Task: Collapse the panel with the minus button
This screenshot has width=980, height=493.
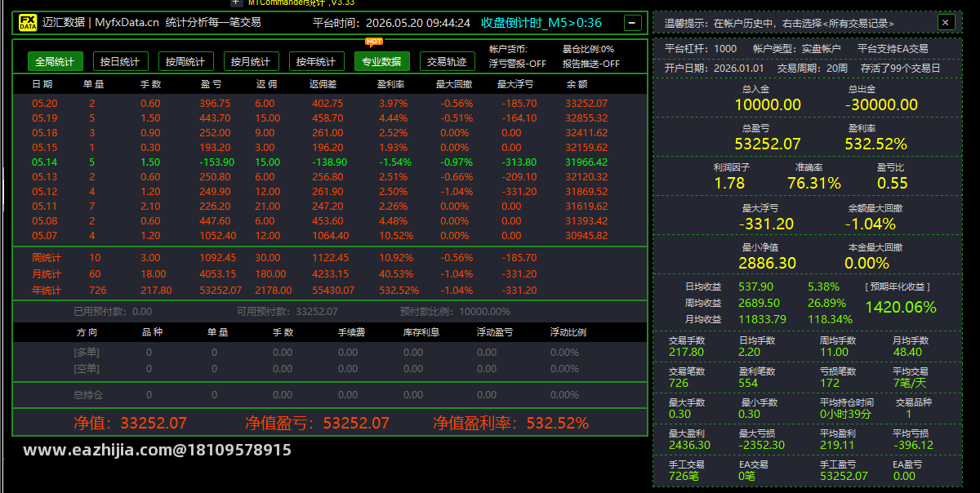Action: coord(633,23)
